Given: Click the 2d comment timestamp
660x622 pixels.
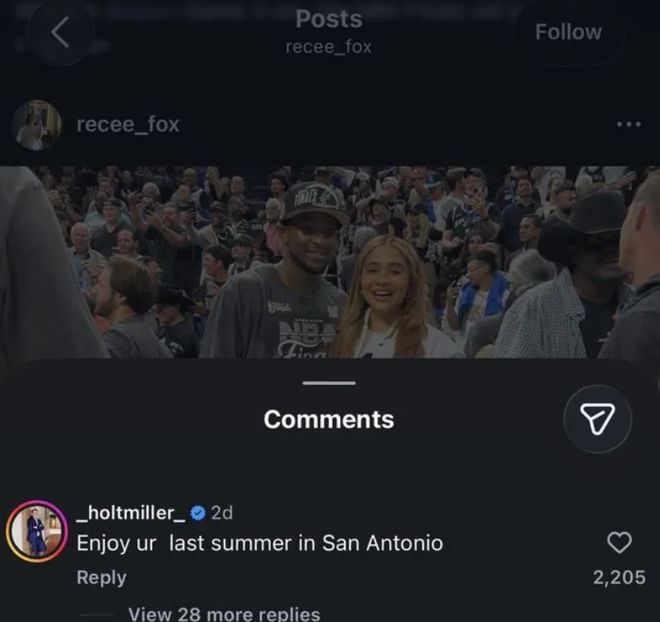Looking at the screenshot, I should (x=222, y=513).
